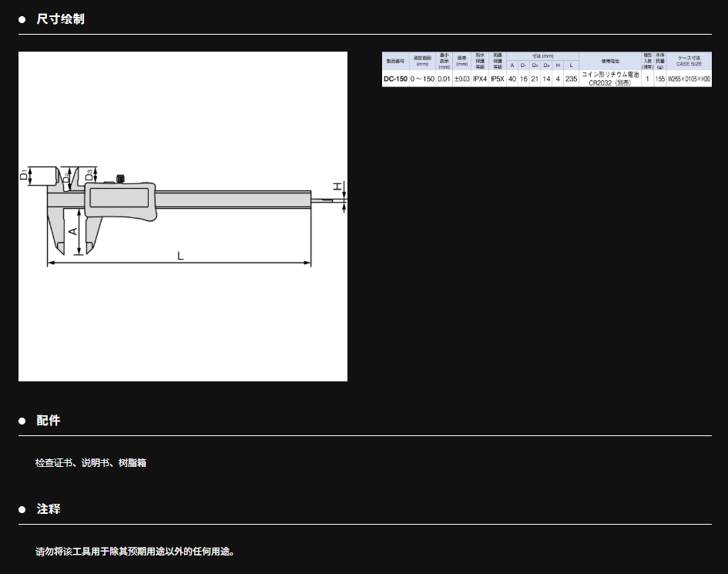Select the 配件 section heading
Screen dimensions: 728x574
coord(49,421)
